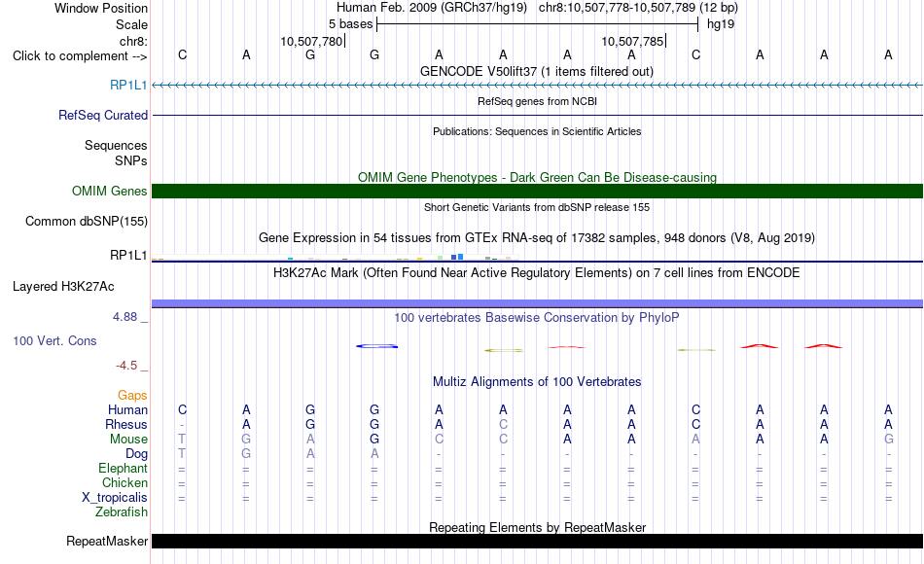
Task: Open the 'Publications: Sequences in Scientific Articles' title
Action: coord(537,131)
